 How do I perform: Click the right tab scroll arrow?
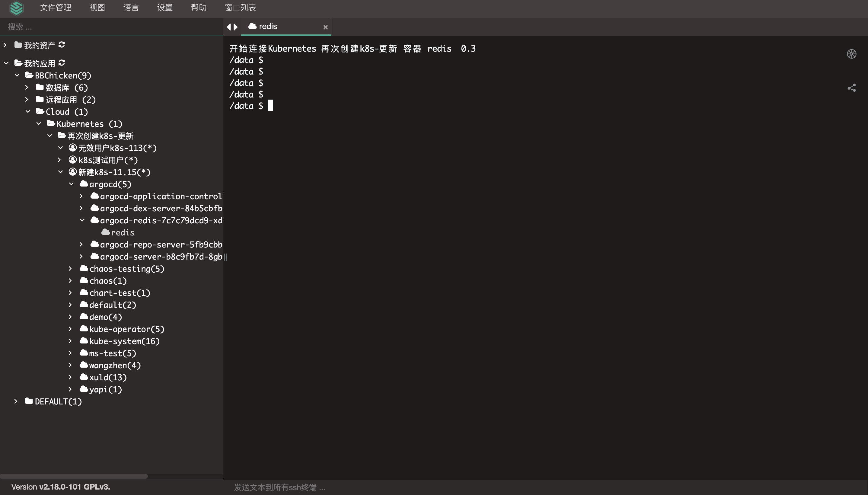[x=235, y=27]
